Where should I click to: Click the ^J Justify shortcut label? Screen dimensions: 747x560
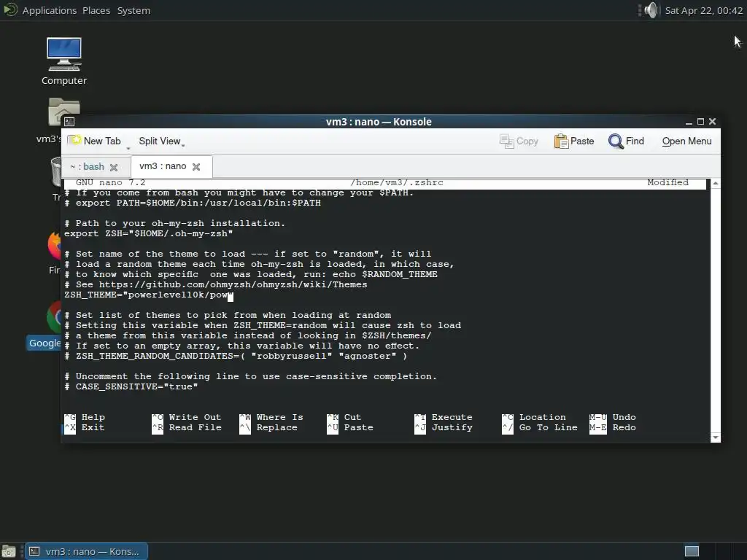pos(443,427)
